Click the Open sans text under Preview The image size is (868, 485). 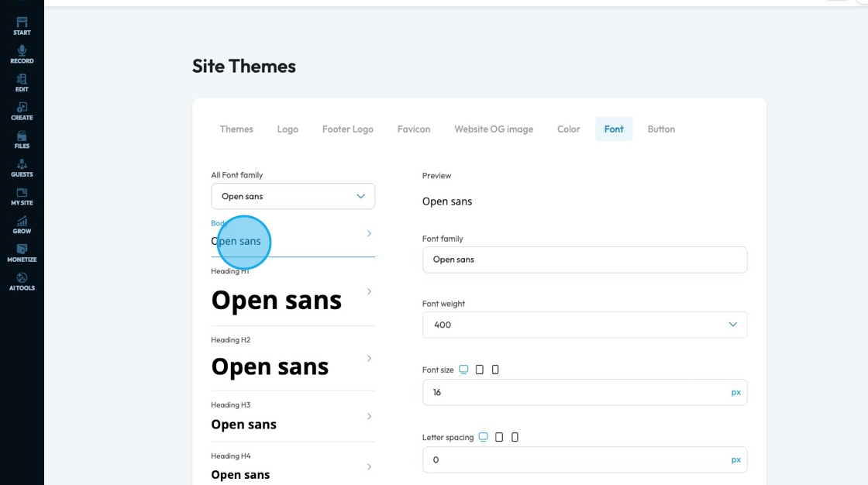(447, 201)
